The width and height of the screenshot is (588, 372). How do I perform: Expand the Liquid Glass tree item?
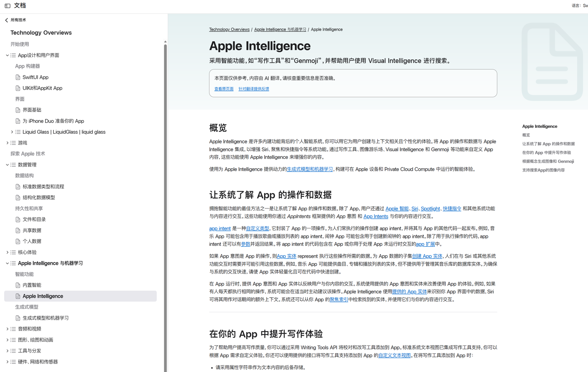click(12, 132)
